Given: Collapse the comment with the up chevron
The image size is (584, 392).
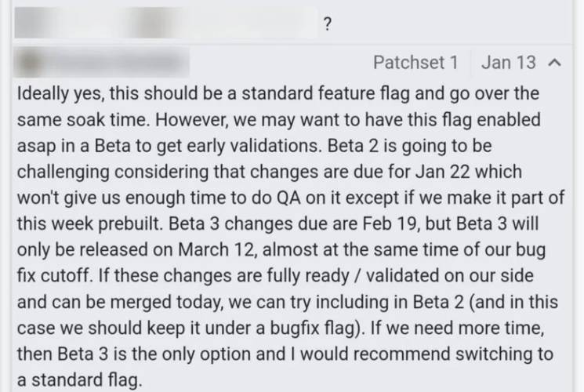Looking at the screenshot, I should click(x=554, y=63).
